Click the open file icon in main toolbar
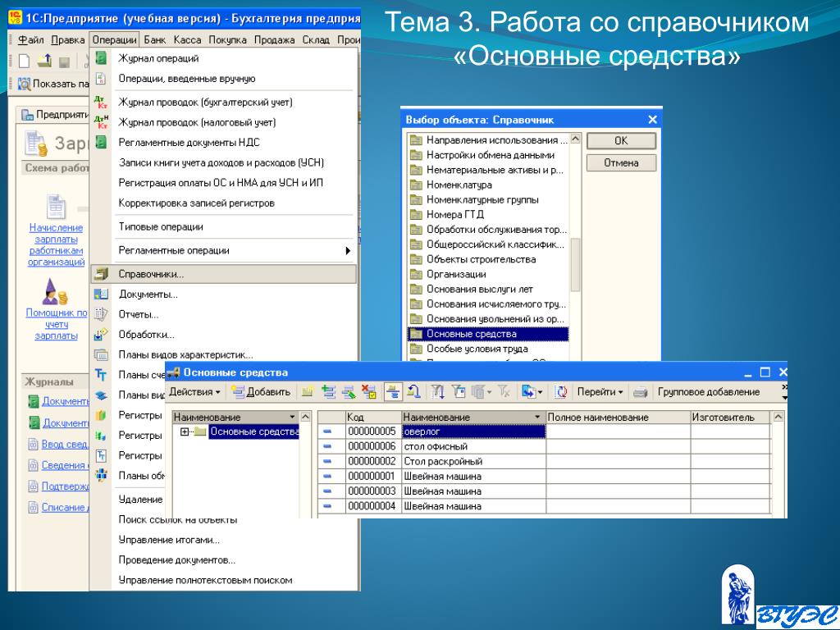The height and width of the screenshot is (630, 840). pyautogui.click(x=44, y=62)
